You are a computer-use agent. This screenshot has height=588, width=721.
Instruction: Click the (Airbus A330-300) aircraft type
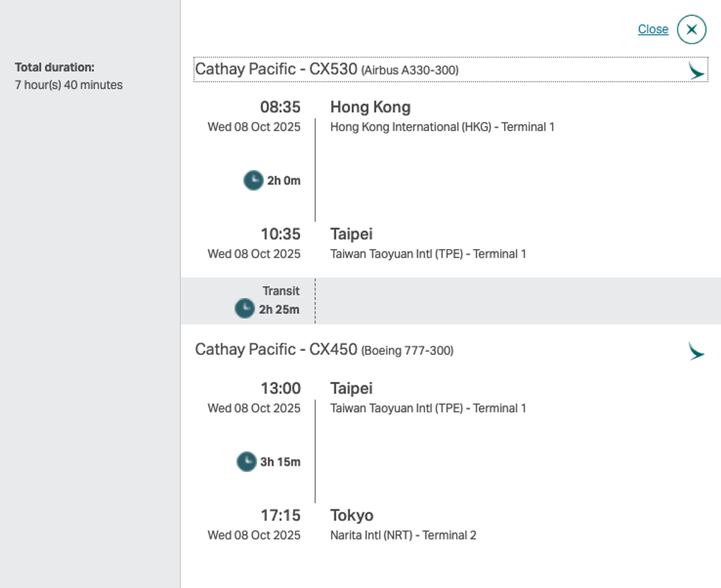(x=410, y=70)
